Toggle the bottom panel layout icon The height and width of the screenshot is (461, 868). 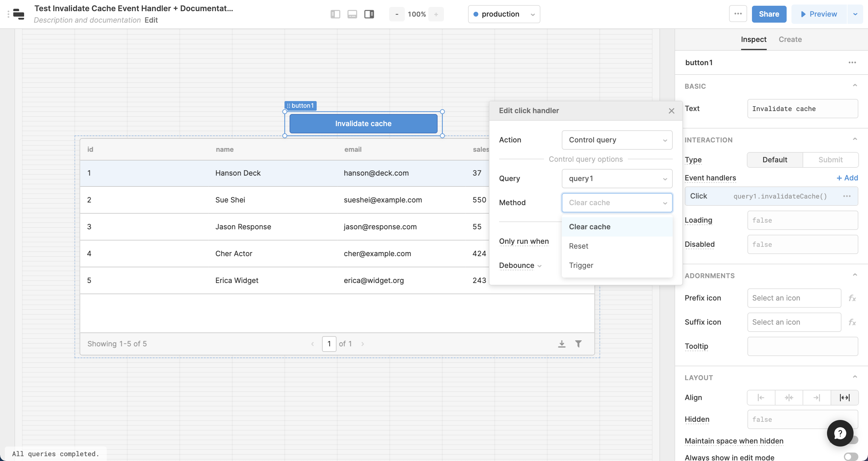point(352,14)
